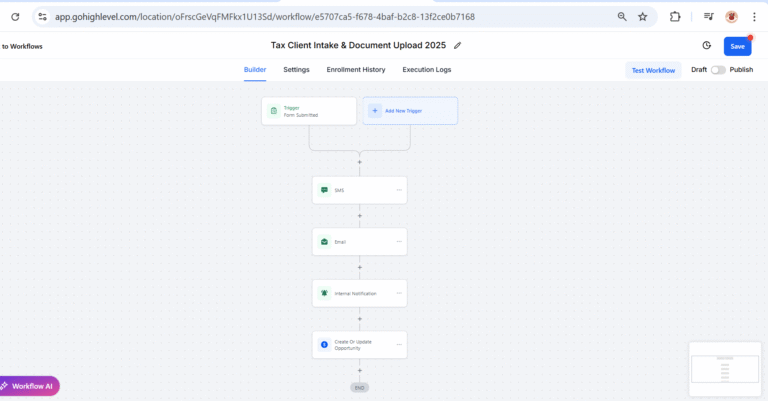Open the Email step three-dot menu

point(399,242)
